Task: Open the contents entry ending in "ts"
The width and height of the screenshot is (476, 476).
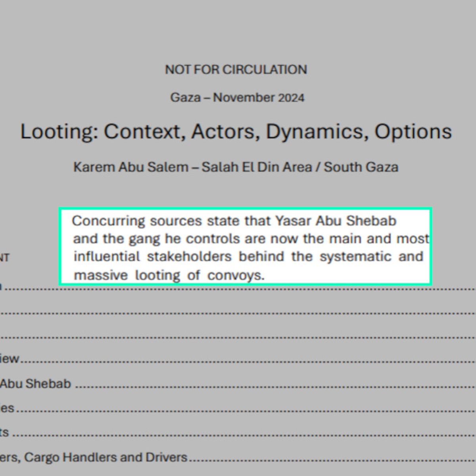Action: point(5,432)
